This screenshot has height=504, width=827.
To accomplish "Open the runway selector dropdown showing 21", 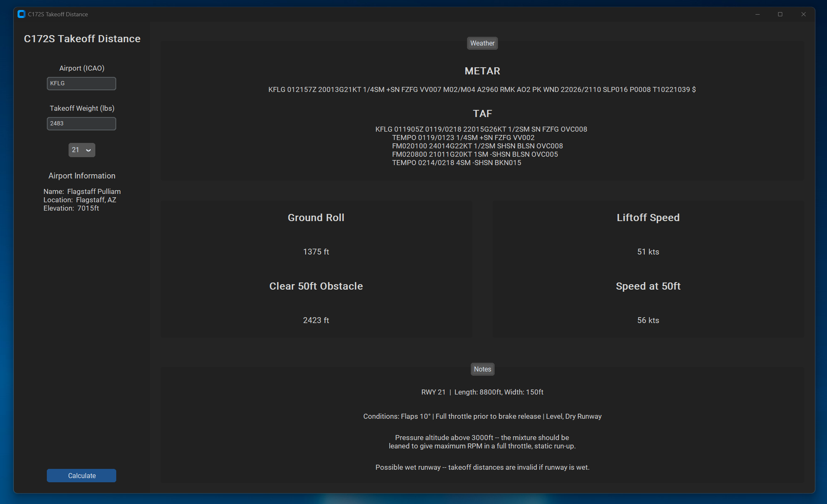I will coord(82,150).
